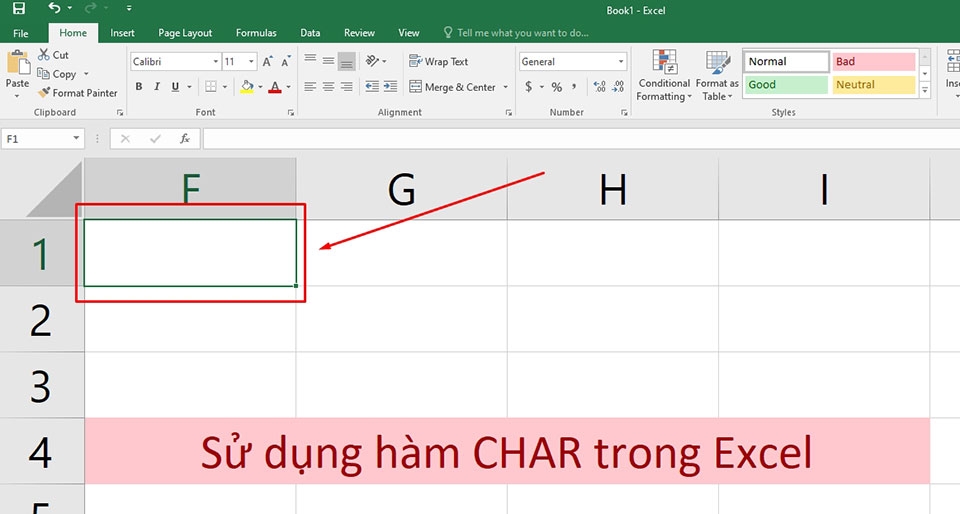960x514 pixels.
Task: Expand the Name Box dropdown arrow
Action: (76, 138)
